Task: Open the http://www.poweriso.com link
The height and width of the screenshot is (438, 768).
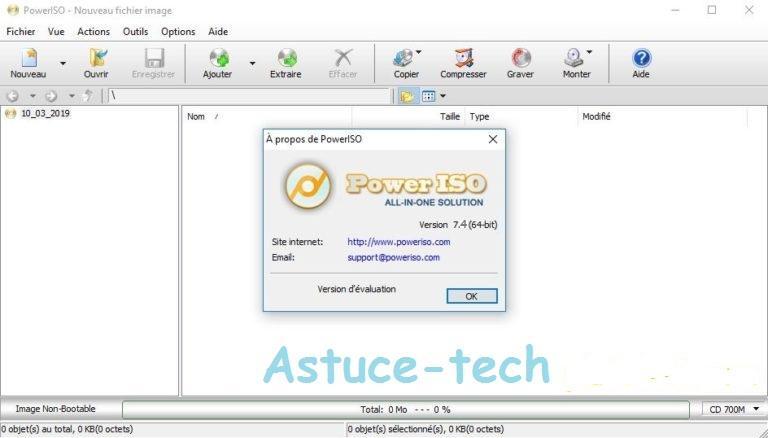Action: (399, 242)
